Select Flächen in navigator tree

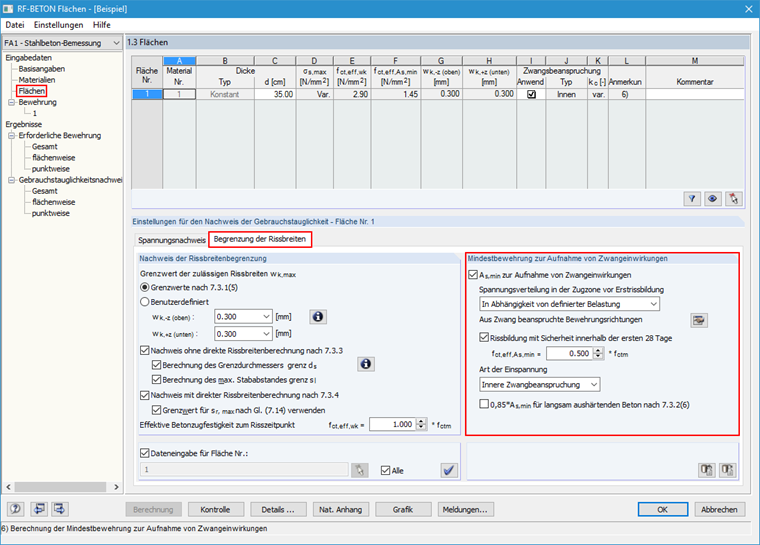[32, 91]
